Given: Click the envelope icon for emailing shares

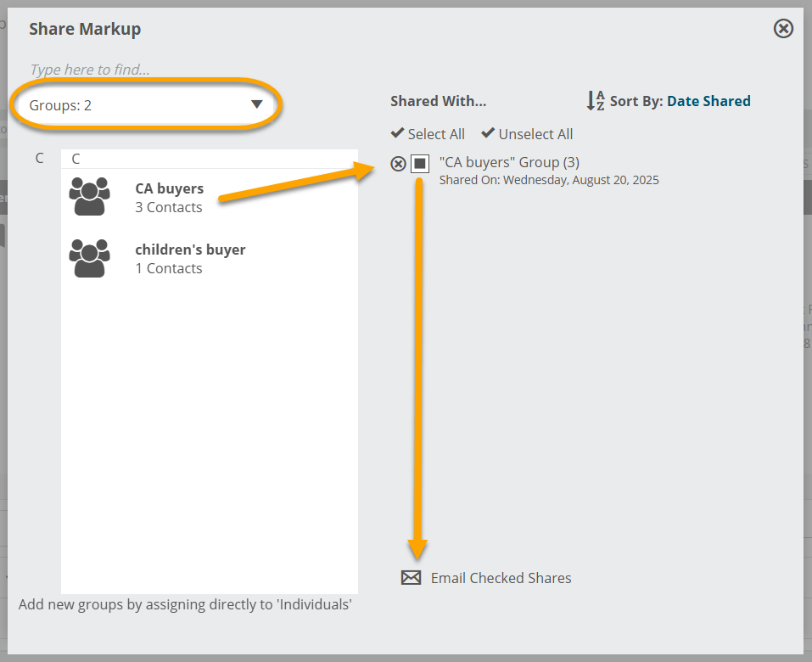Looking at the screenshot, I should coord(412,577).
